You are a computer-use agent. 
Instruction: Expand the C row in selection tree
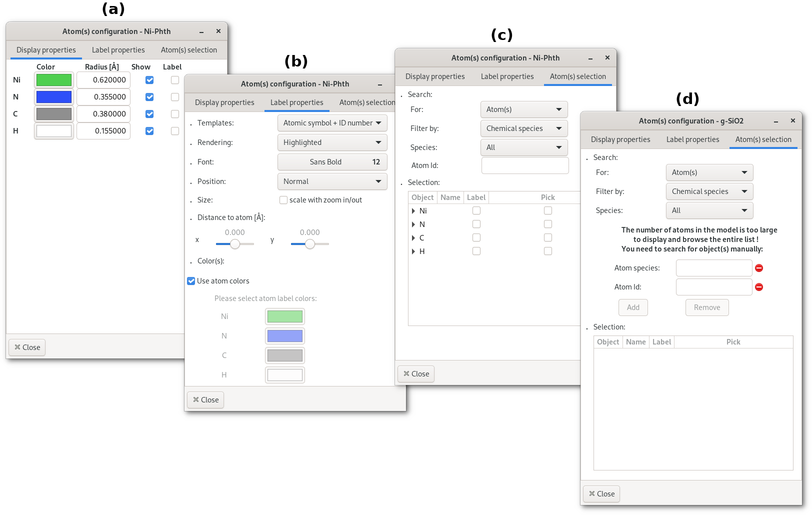click(x=413, y=238)
